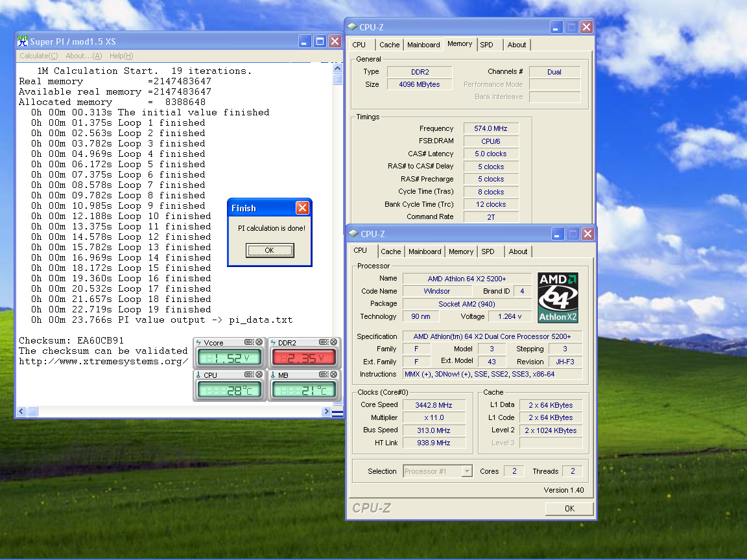Open the Processor #1 selection dropdown
The image size is (747, 560).
[x=468, y=471]
